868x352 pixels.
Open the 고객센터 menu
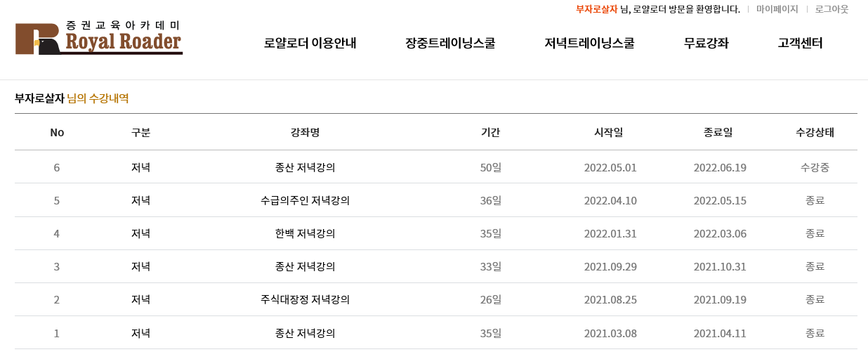(800, 43)
